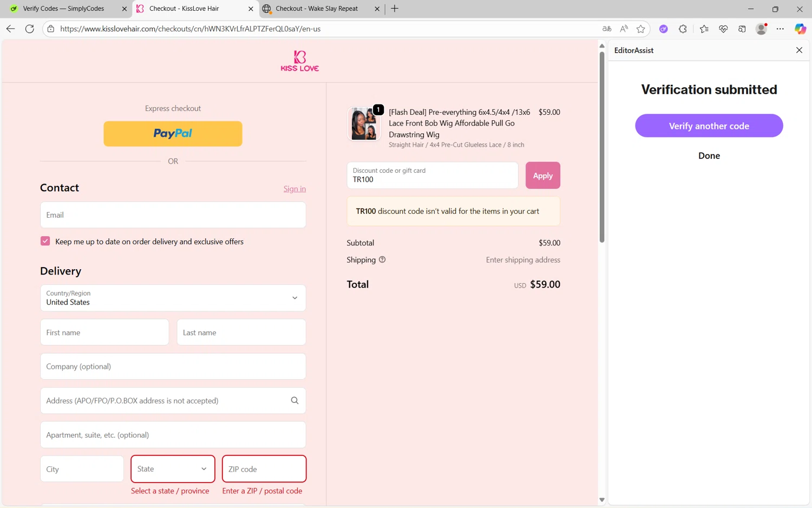Go back using the browser back arrow
This screenshot has width=812, height=508.
[x=10, y=29]
